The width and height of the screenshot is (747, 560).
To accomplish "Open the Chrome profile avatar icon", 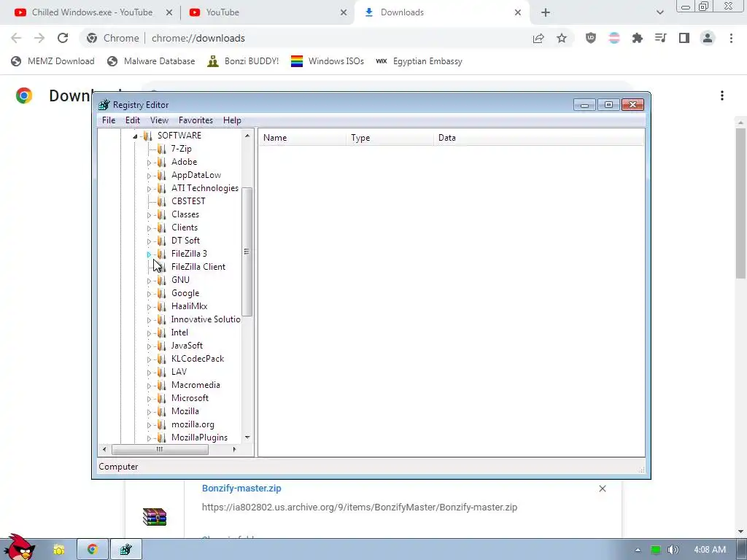I will click(x=708, y=38).
